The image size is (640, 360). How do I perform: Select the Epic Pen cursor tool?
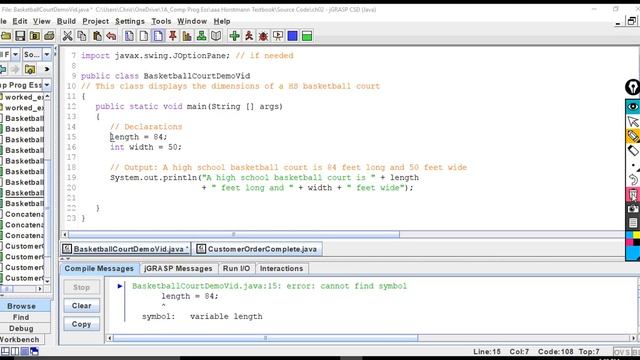(633, 121)
